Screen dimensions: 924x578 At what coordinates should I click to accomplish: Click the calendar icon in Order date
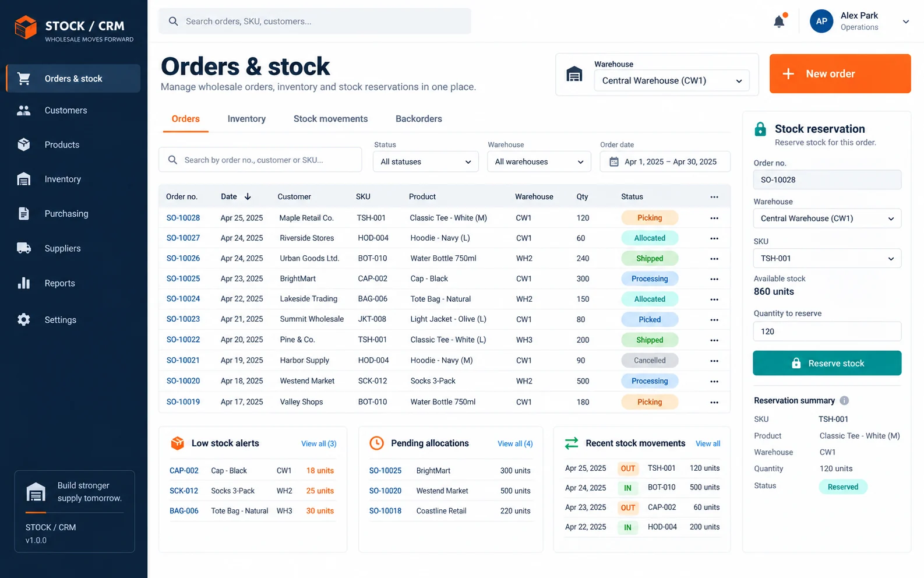(614, 162)
